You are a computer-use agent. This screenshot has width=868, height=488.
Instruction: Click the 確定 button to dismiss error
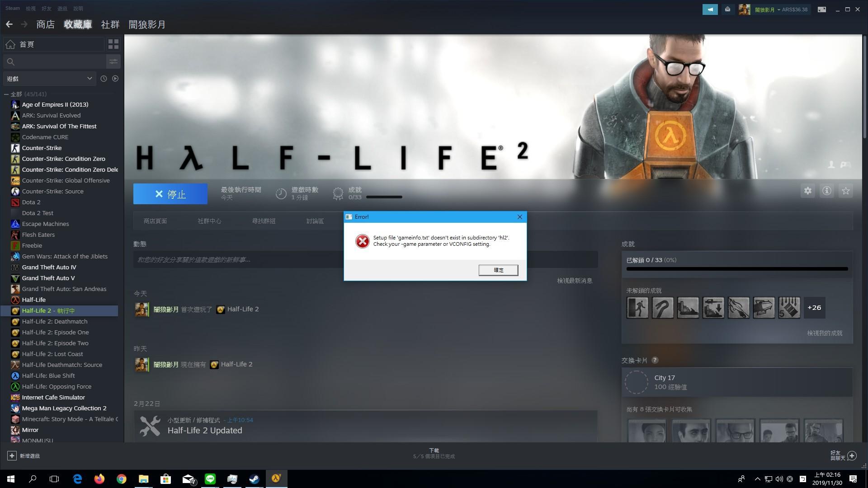click(x=499, y=270)
